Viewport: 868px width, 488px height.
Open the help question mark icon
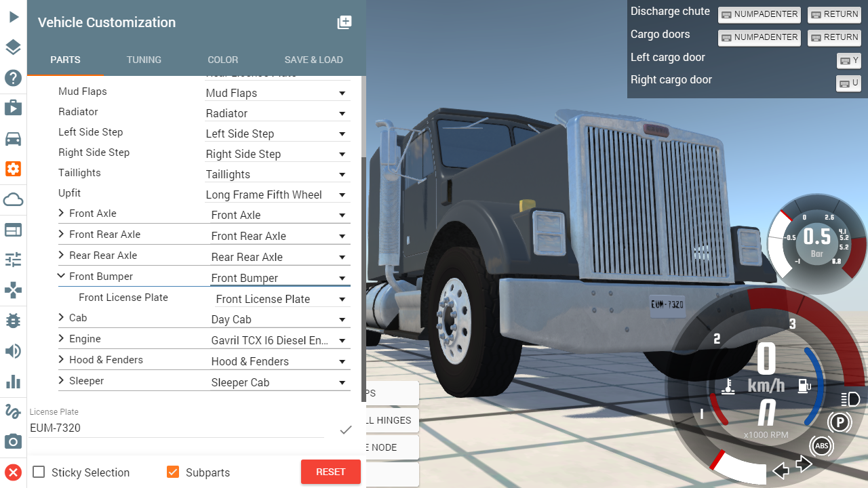coord(14,78)
